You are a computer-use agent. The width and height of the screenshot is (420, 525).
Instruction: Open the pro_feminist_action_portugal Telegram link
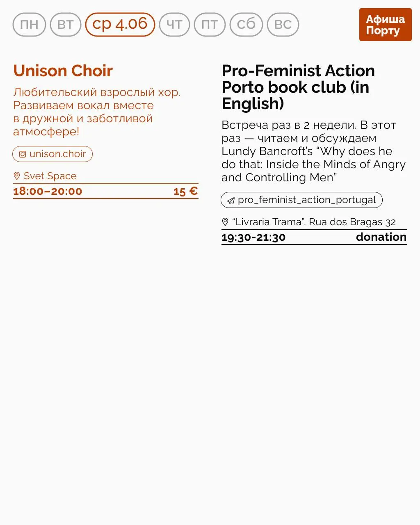tap(306, 200)
